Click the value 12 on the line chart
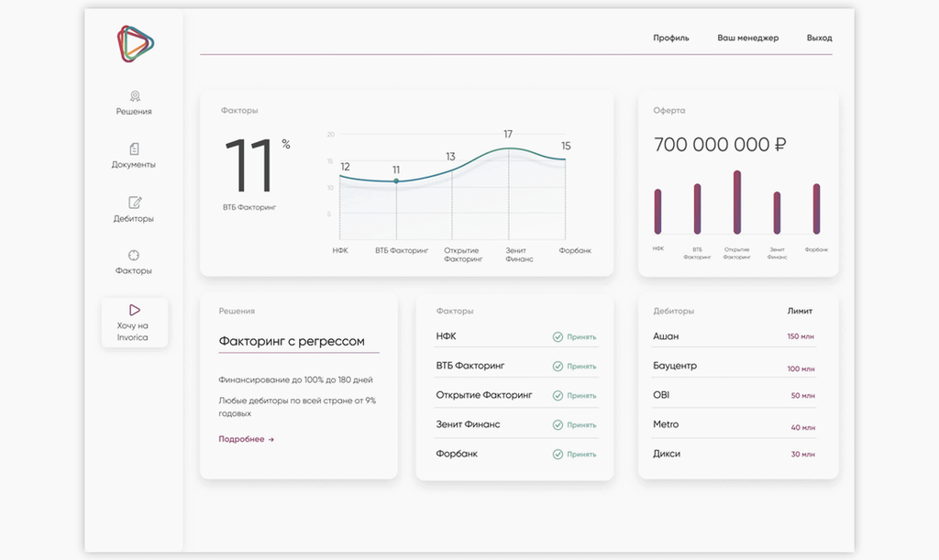939x560 pixels. point(345,167)
